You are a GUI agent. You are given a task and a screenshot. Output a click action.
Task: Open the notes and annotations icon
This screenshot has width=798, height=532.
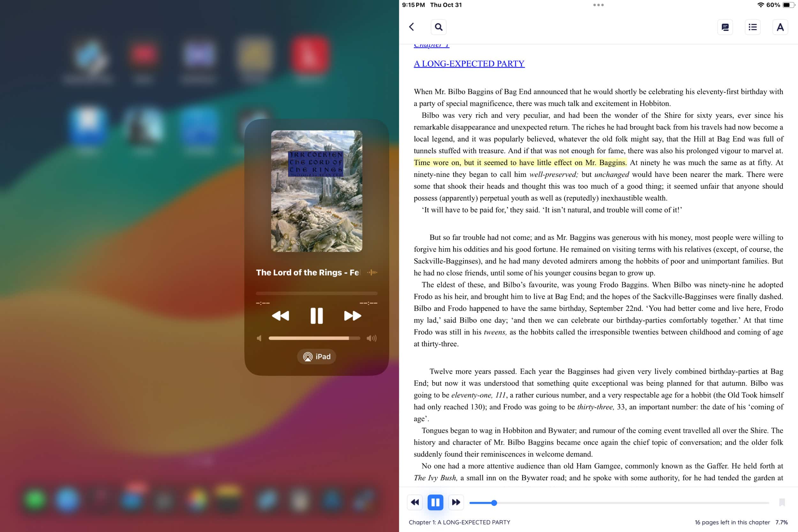(725, 27)
